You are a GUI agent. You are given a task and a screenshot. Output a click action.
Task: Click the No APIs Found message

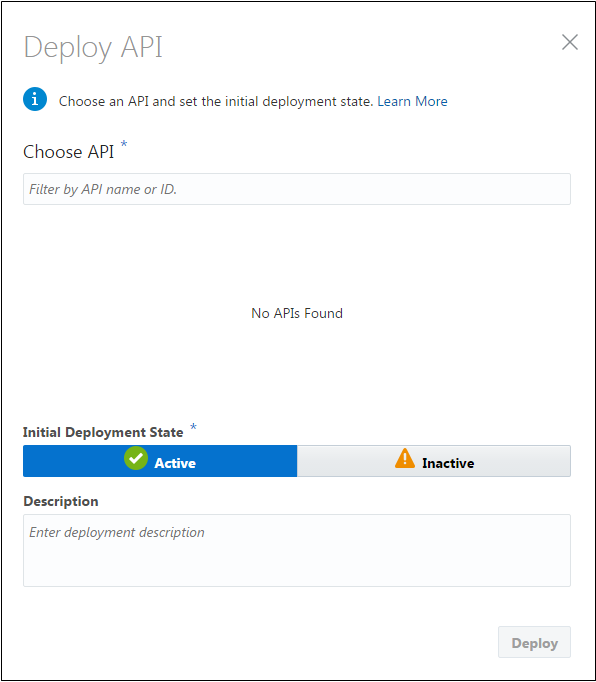coord(297,313)
